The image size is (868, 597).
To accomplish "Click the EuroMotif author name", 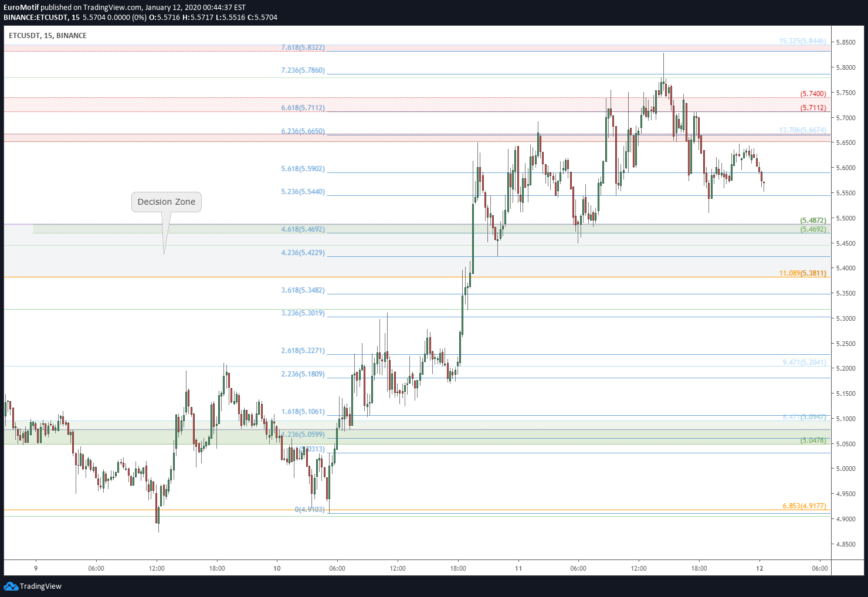I will [x=21, y=8].
